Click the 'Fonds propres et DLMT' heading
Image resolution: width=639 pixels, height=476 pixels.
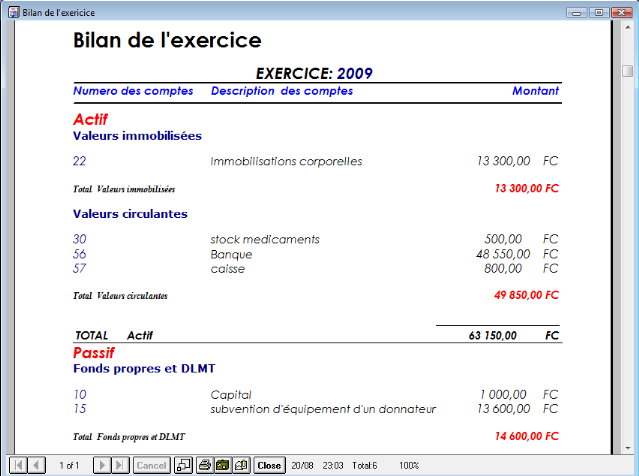click(144, 368)
